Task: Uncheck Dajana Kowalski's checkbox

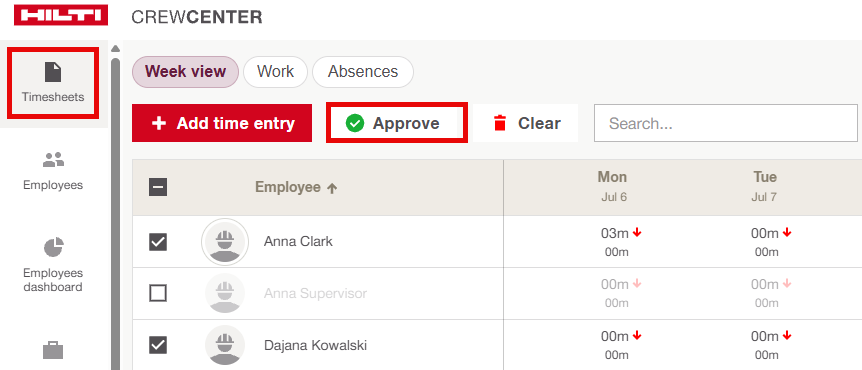Action: pyautogui.click(x=158, y=345)
